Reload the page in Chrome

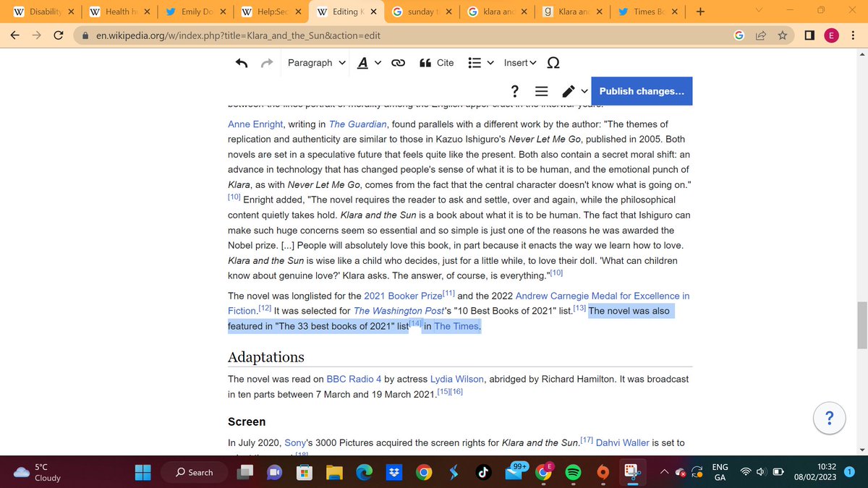pyautogui.click(x=59, y=35)
